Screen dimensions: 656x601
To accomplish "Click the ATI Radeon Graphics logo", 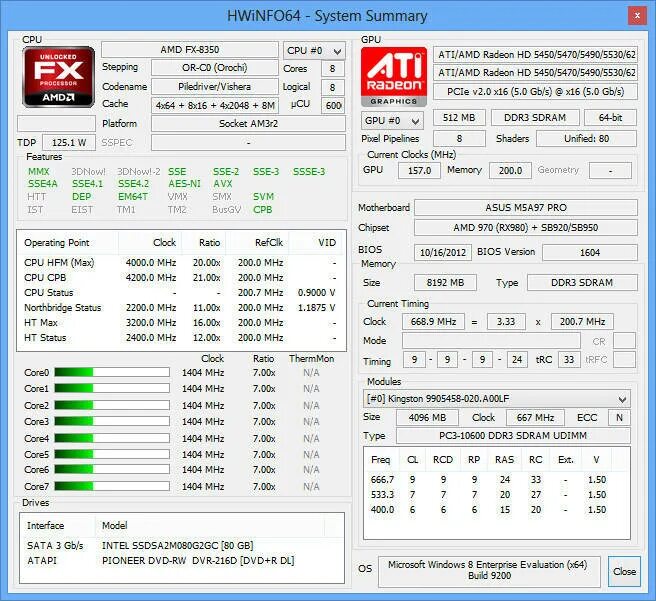I will 394,77.
